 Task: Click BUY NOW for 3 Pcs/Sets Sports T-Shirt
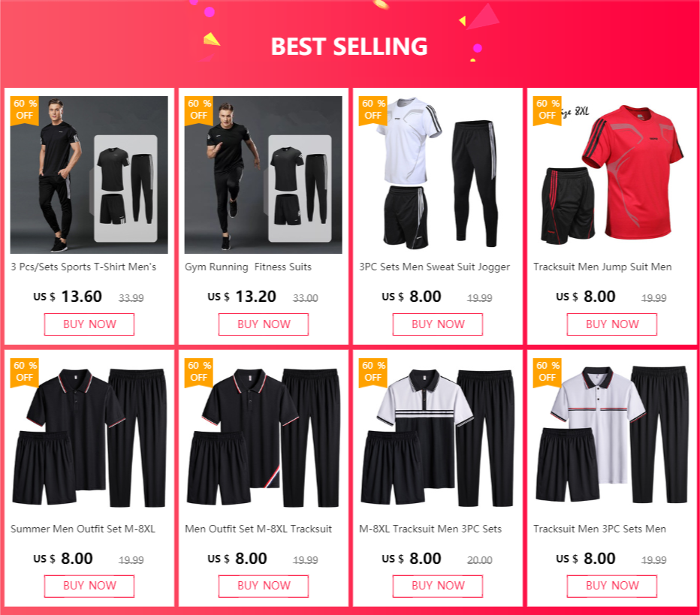tap(89, 324)
